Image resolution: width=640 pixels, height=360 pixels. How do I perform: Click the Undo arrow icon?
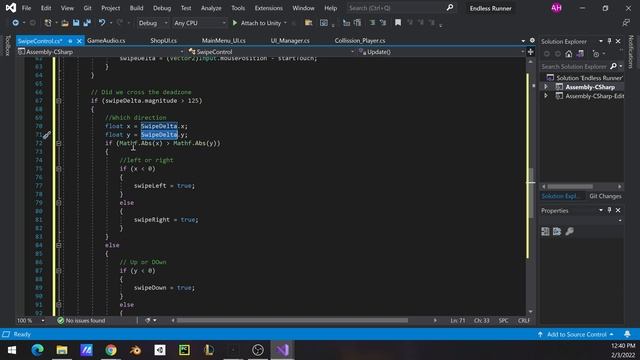(x=102, y=23)
